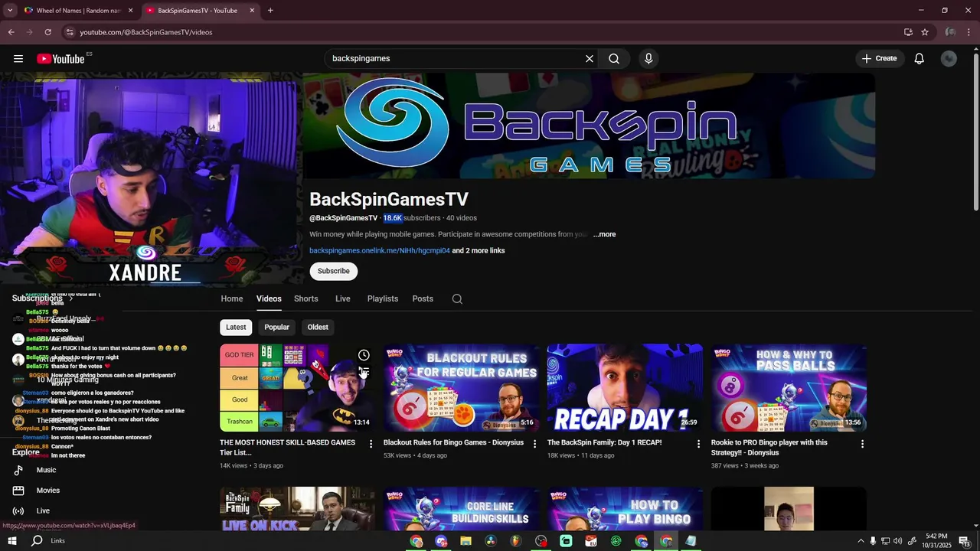The height and width of the screenshot is (551, 980).
Task: Open the channel Live tab
Action: click(343, 299)
